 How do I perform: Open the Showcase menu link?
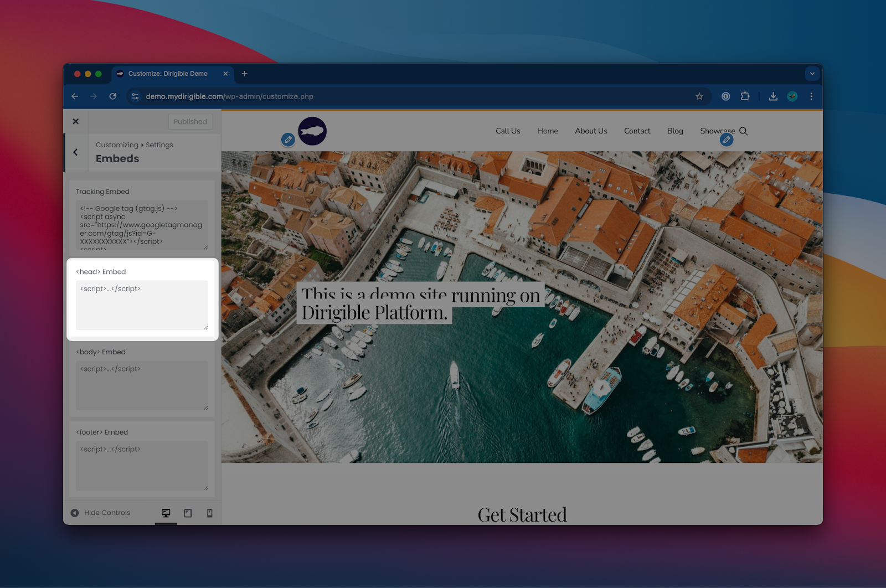pyautogui.click(x=717, y=131)
